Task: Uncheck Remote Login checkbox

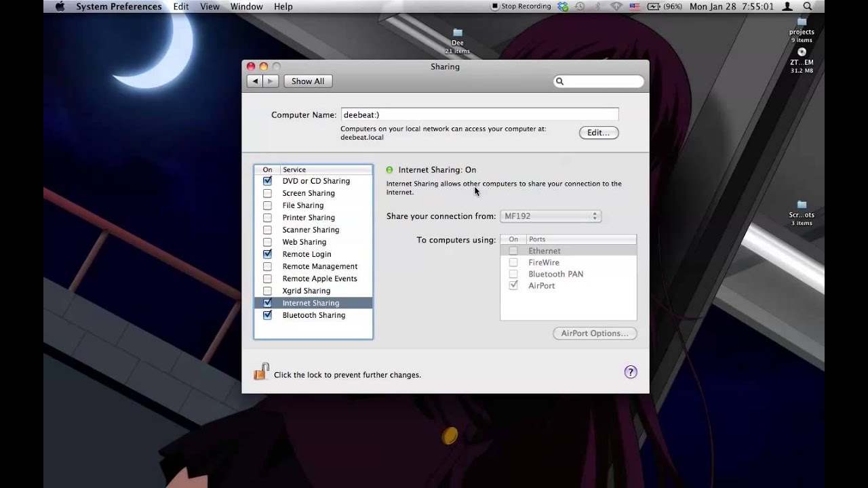Action: (x=267, y=254)
